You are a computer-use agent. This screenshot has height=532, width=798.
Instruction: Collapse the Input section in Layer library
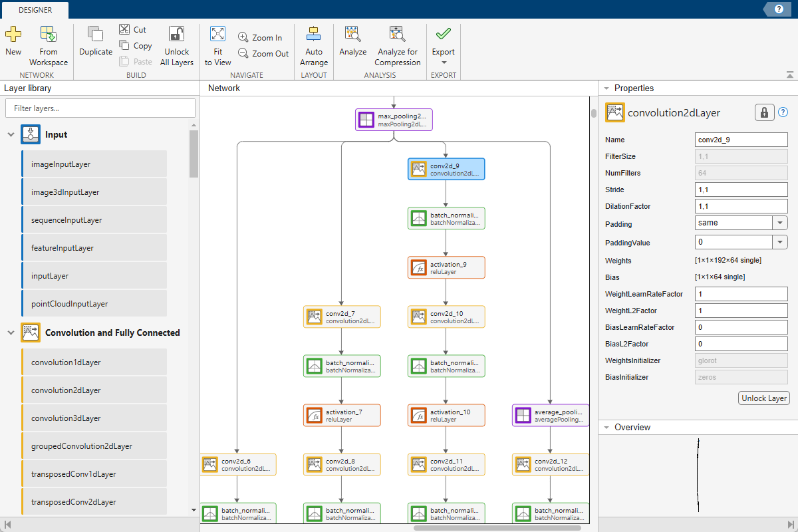pyautogui.click(x=11, y=134)
